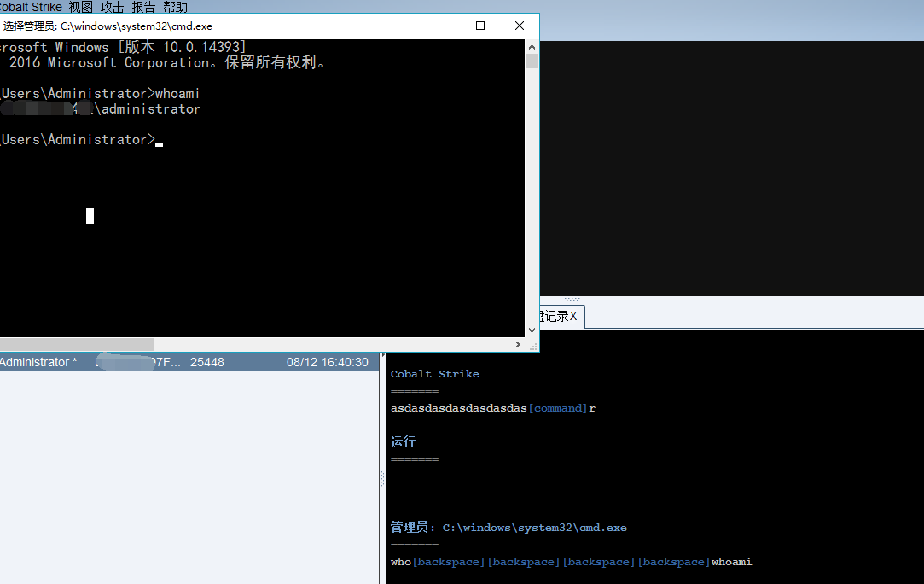Close the 记录 tab with X
924x584 pixels.
click(x=573, y=316)
